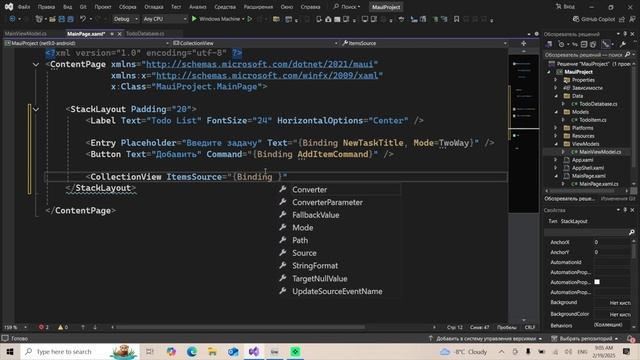The width and height of the screenshot is (640, 360).
Task: Open the Файл menu
Action: point(24,7)
